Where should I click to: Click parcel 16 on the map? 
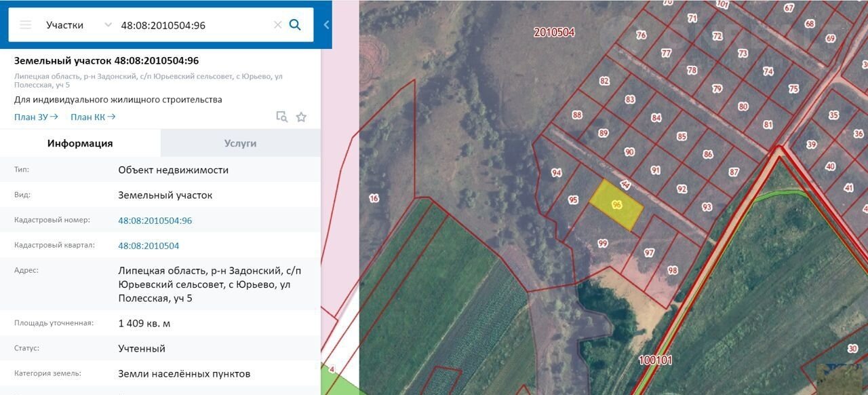coord(374,198)
